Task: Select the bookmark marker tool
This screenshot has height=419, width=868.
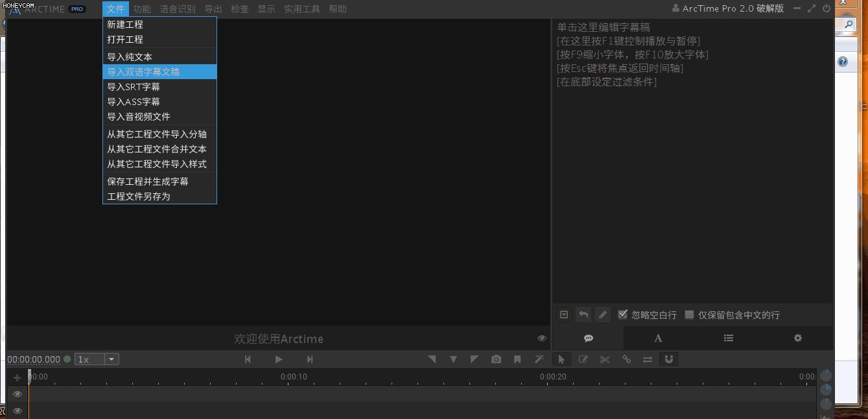Action: click(517, 359)
